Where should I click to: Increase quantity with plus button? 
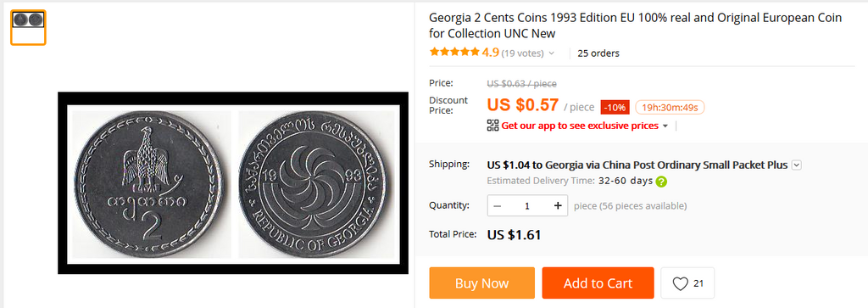(x=558, y=205)
